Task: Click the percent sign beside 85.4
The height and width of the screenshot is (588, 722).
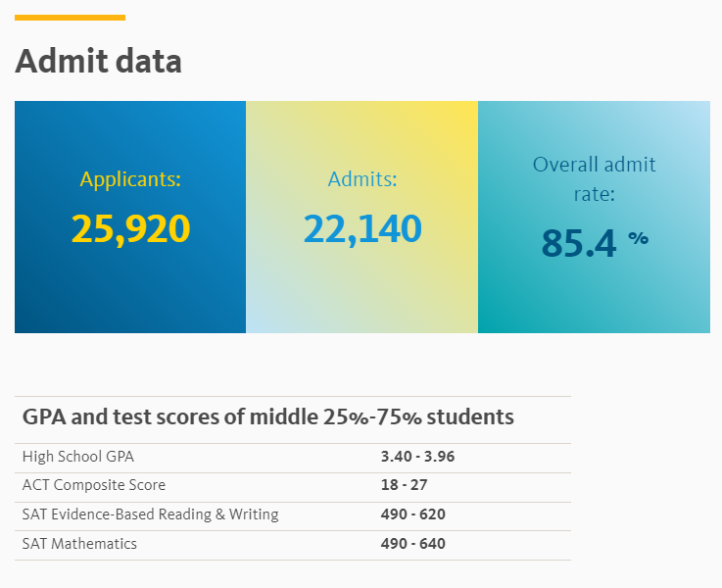Action: tap(638, 238)
